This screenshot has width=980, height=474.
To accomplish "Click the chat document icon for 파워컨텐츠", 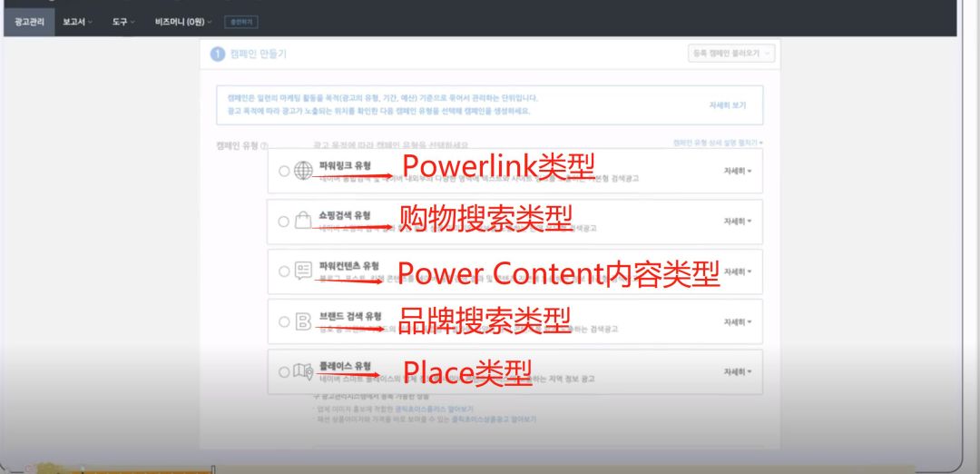I will click(x=303, y=270).
